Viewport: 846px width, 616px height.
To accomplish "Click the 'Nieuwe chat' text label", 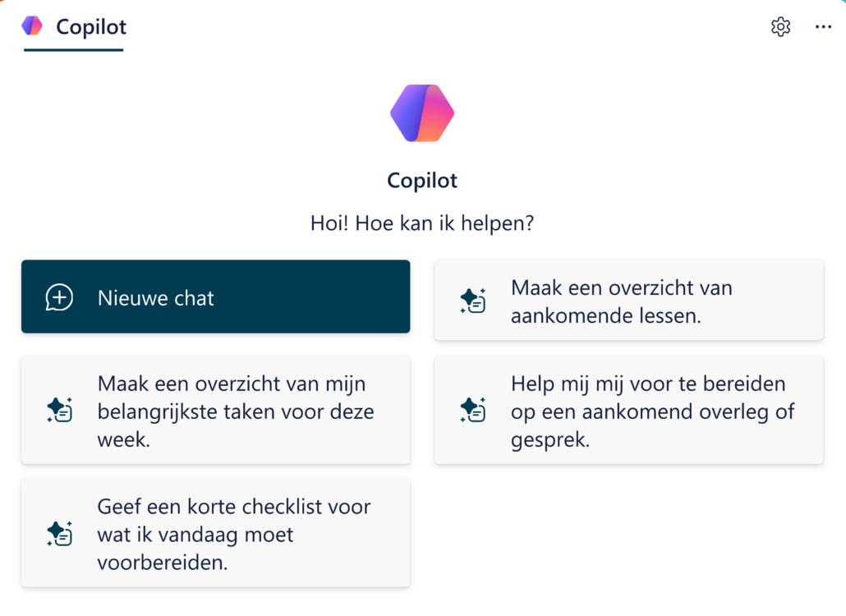I will pos(155,298).
